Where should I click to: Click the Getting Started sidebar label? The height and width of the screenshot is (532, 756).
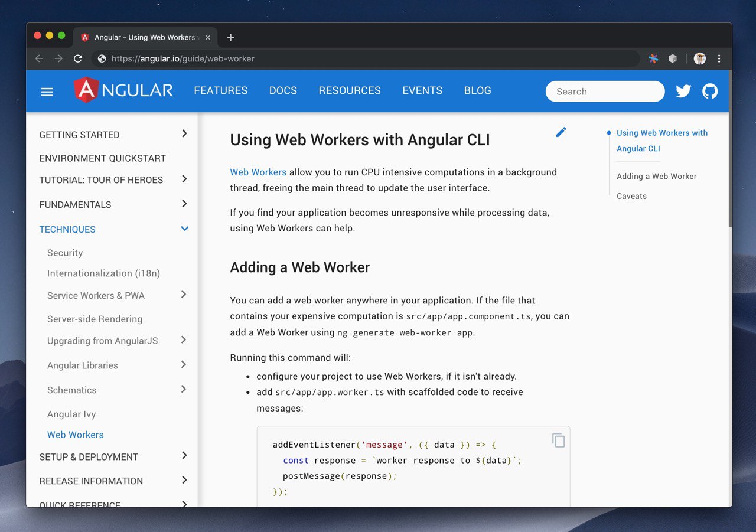[79, 135]
